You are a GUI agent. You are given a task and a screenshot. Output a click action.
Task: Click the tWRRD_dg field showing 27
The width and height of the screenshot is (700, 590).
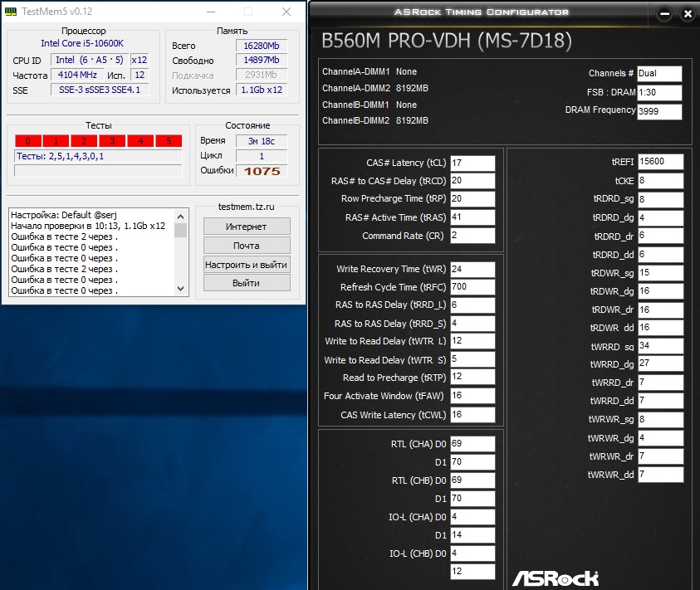pos(661,363)
